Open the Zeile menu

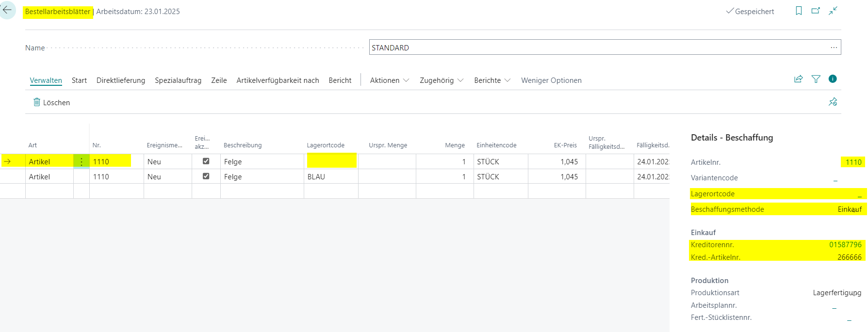(x=219, y=80)
